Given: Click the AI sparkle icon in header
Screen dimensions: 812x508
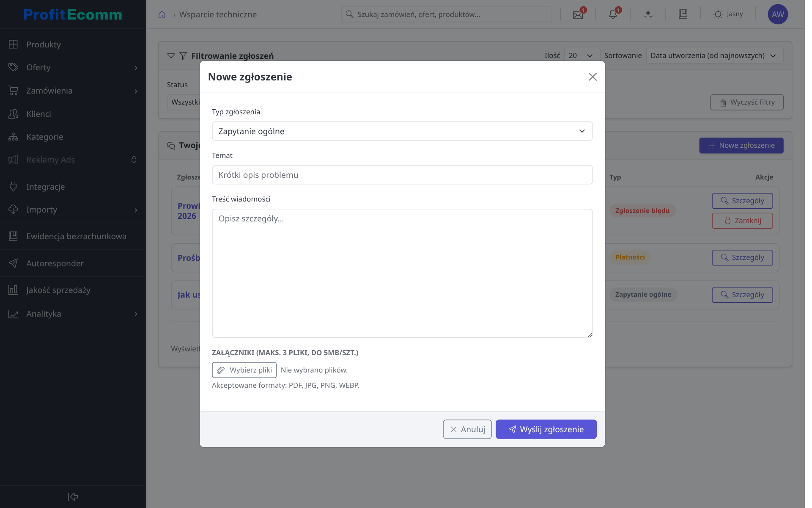Looking at the screenshot, I should point(648,14).
